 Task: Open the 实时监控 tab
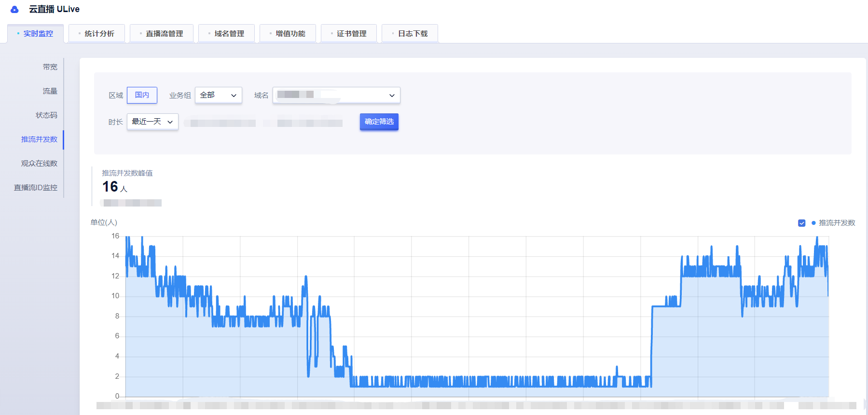tap(35, 34)
